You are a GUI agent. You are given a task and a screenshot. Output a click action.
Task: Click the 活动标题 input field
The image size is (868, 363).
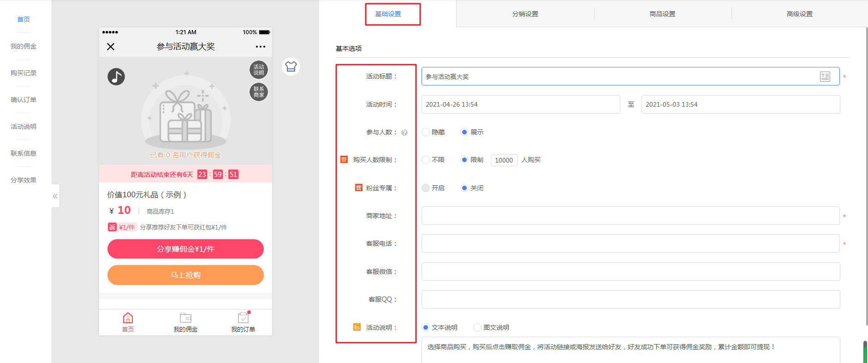630,76
